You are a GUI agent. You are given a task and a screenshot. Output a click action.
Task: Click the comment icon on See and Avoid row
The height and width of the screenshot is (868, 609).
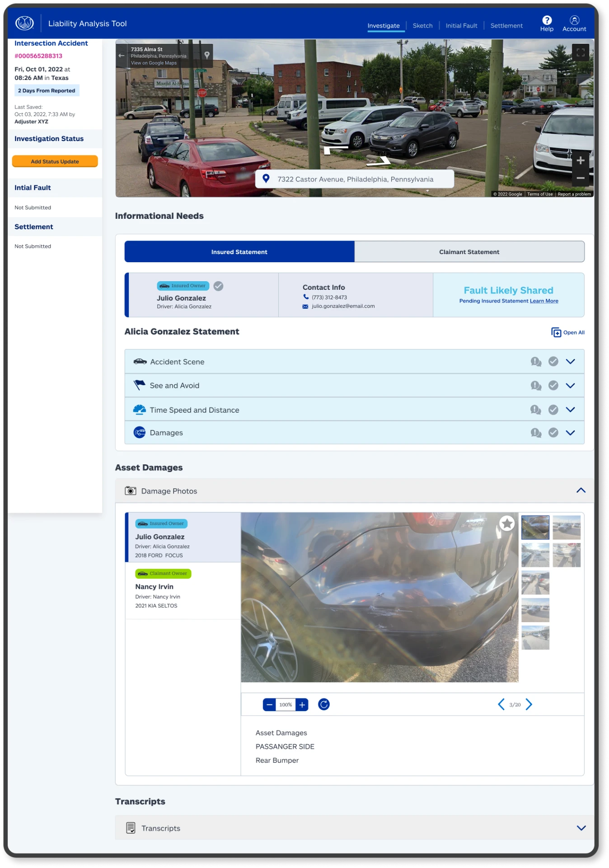pos(536,386)
